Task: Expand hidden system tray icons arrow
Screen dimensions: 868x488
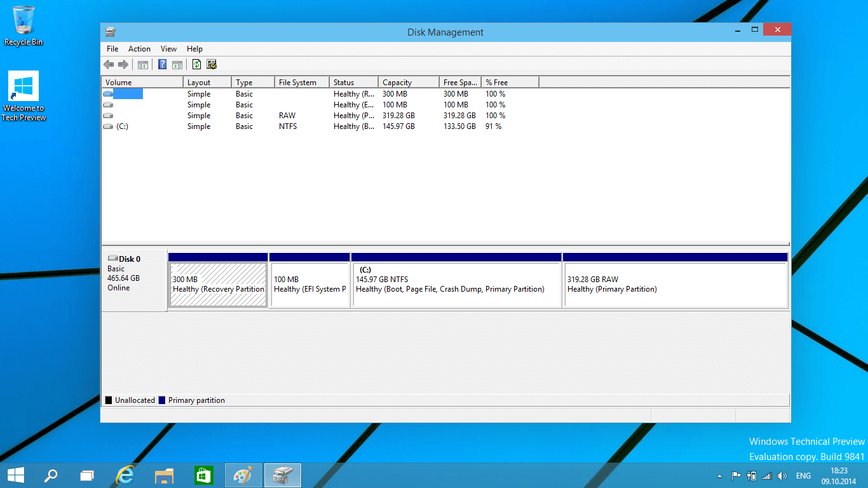Action: (719, 476)
